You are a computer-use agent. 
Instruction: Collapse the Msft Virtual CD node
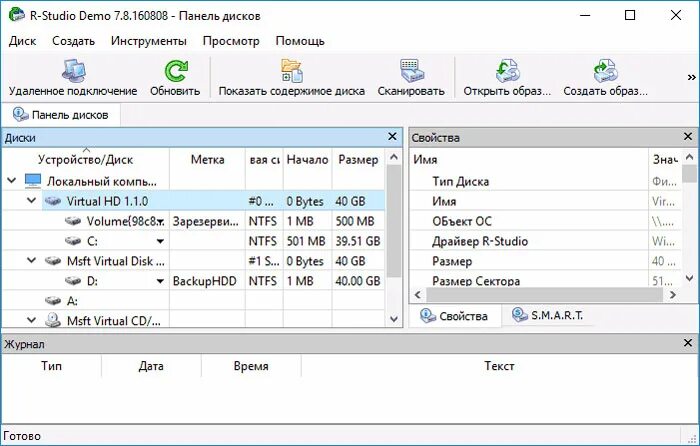point(31,320)
